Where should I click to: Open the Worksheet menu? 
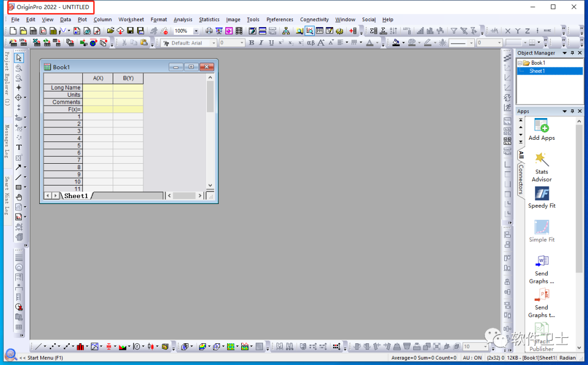click(x=131, y=20)
